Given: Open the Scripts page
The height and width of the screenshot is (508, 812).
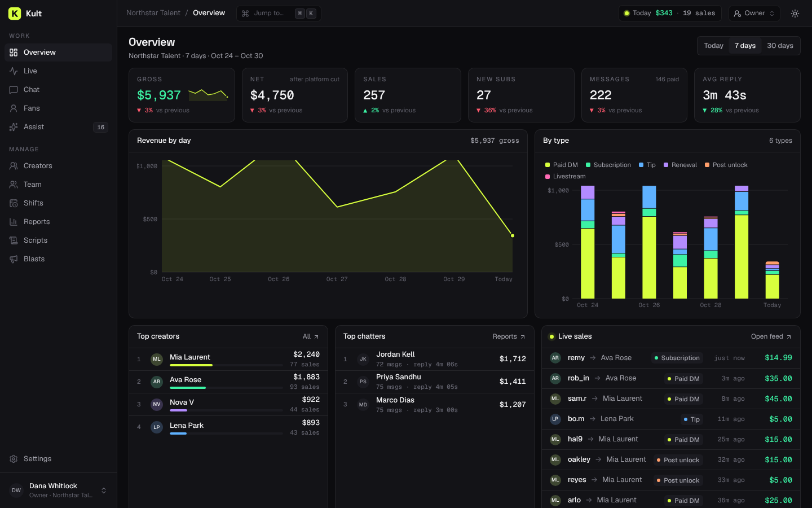Looking at the screenshot, I should pyautogui.click(x=59, y=240).
